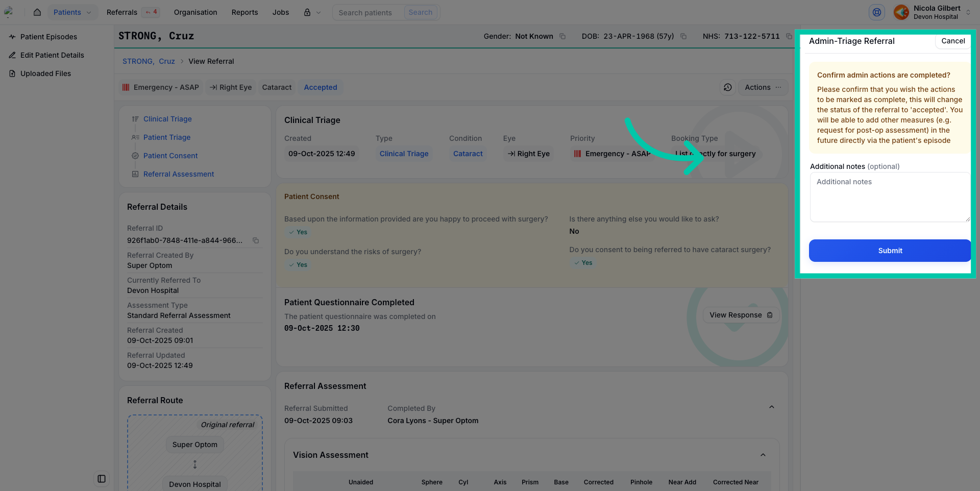Collapse the Referral Assessment section
Image resolution: width=980 pixels, height=491 pixels.
pyautogui.click(x=772, y=407)
